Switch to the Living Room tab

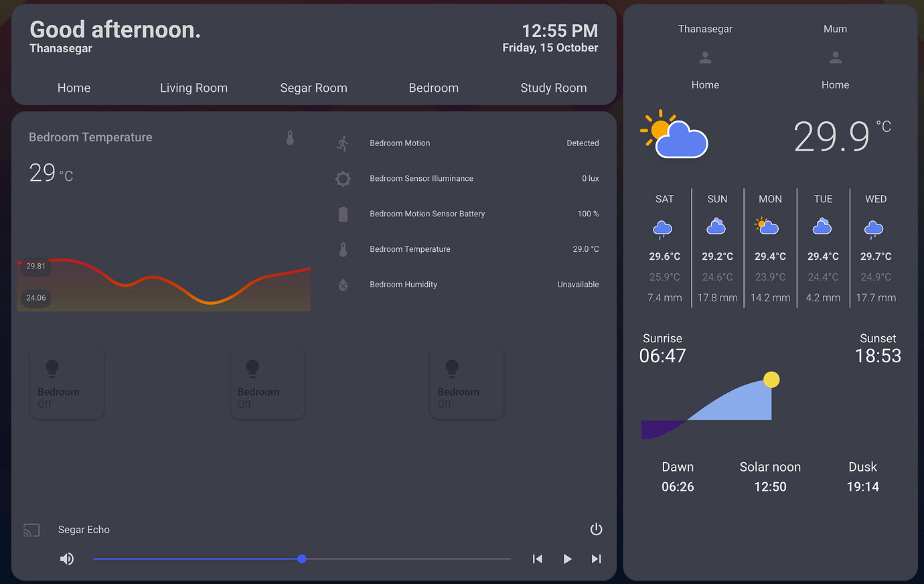point(194,88)
